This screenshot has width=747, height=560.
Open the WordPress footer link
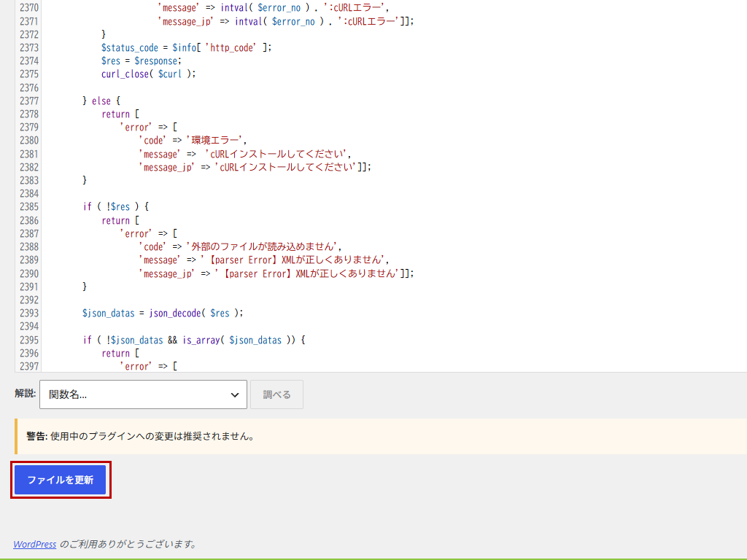(35, 544)
